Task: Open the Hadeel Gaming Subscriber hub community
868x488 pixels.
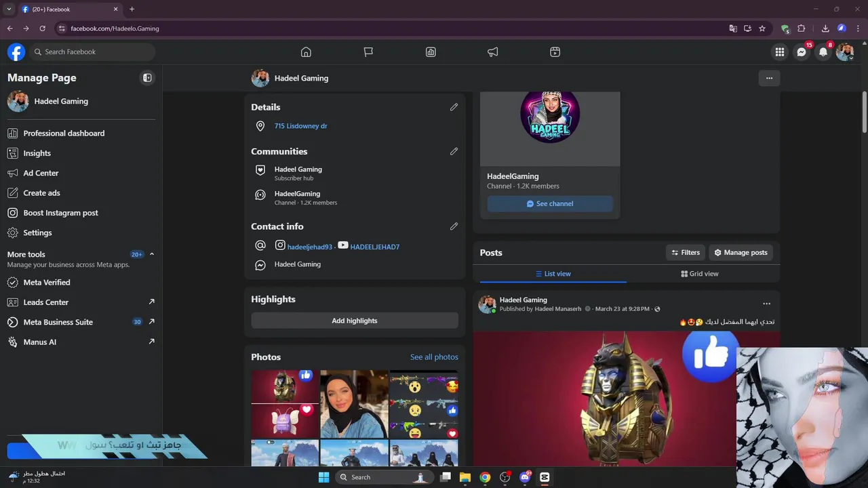Action: (298, 173)
